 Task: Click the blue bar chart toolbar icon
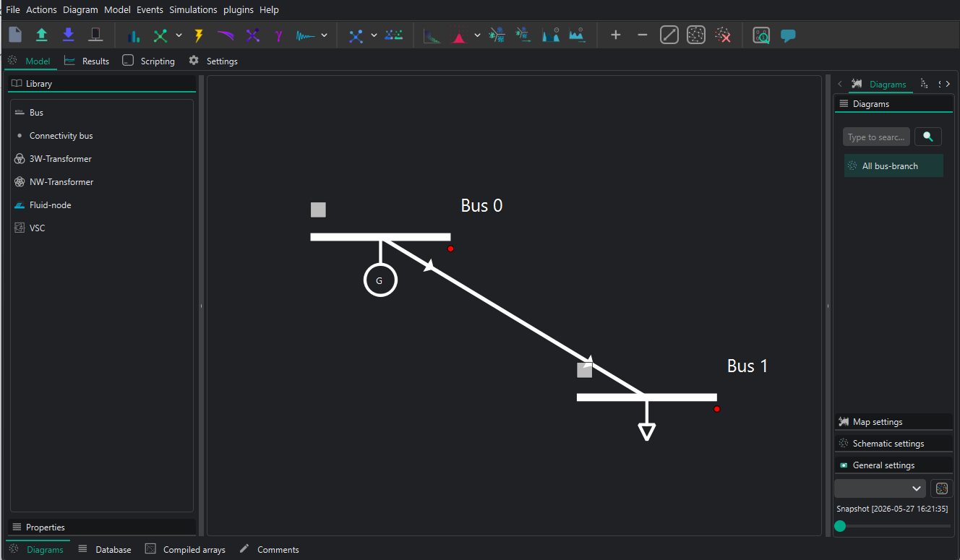[x=134, y=35]
